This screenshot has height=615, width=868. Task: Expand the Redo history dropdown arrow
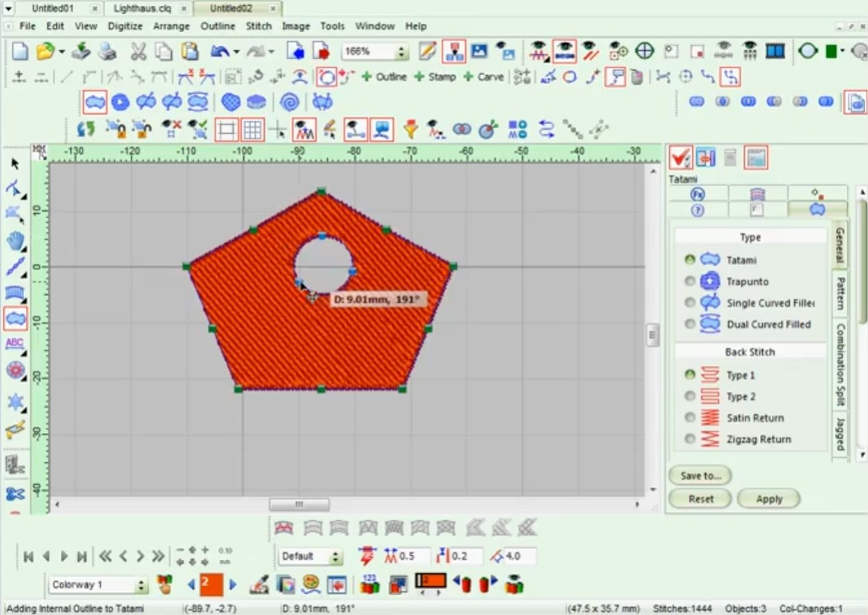point(272,52)
